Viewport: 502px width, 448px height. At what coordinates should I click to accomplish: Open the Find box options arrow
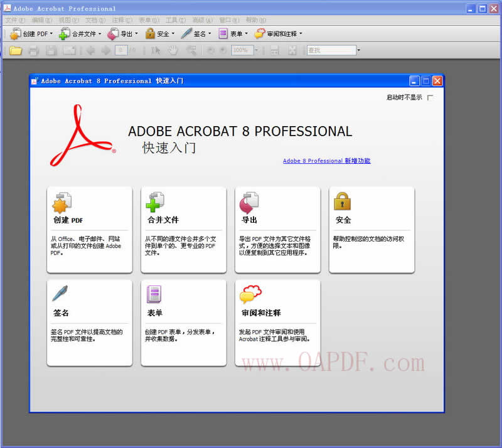coord(358,50)
